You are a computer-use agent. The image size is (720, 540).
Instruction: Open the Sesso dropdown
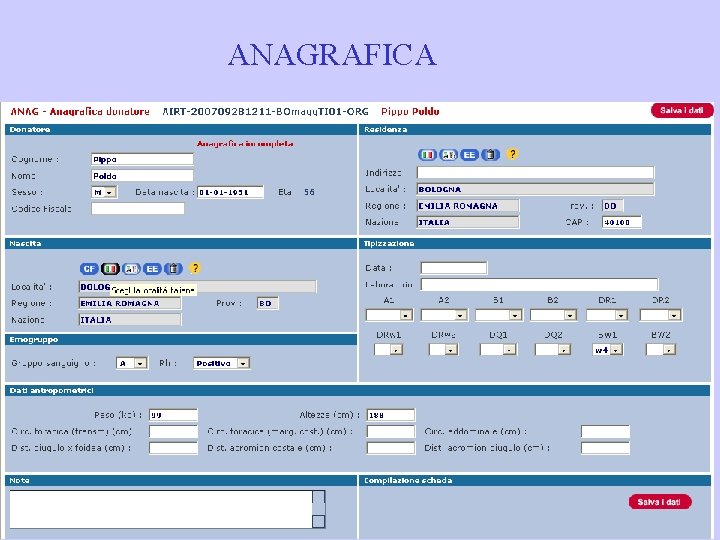pos(104,192)
